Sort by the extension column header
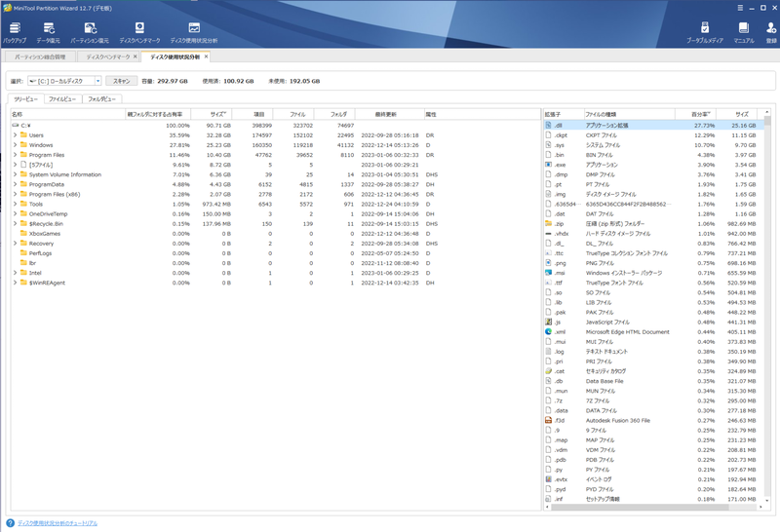 click(564, 114)
